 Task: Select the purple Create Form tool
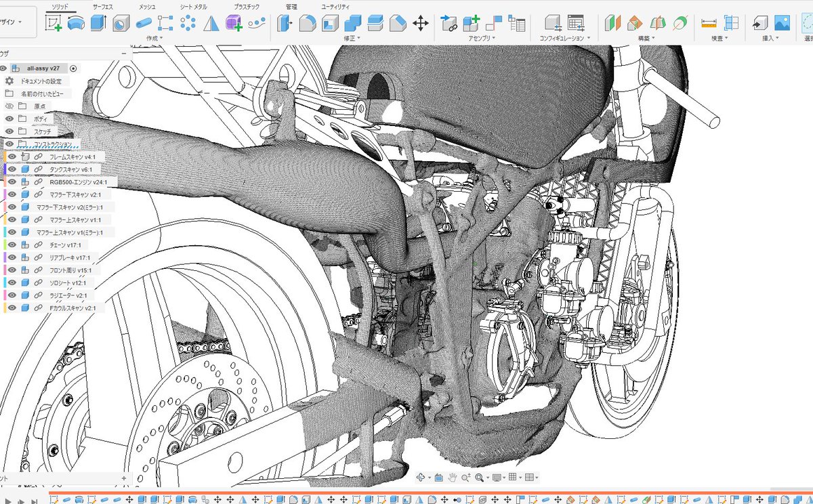click(234, 24)
